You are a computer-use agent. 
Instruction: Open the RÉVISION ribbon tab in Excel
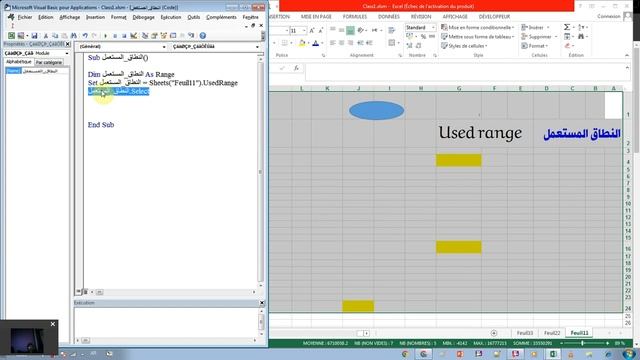[421, 17]
